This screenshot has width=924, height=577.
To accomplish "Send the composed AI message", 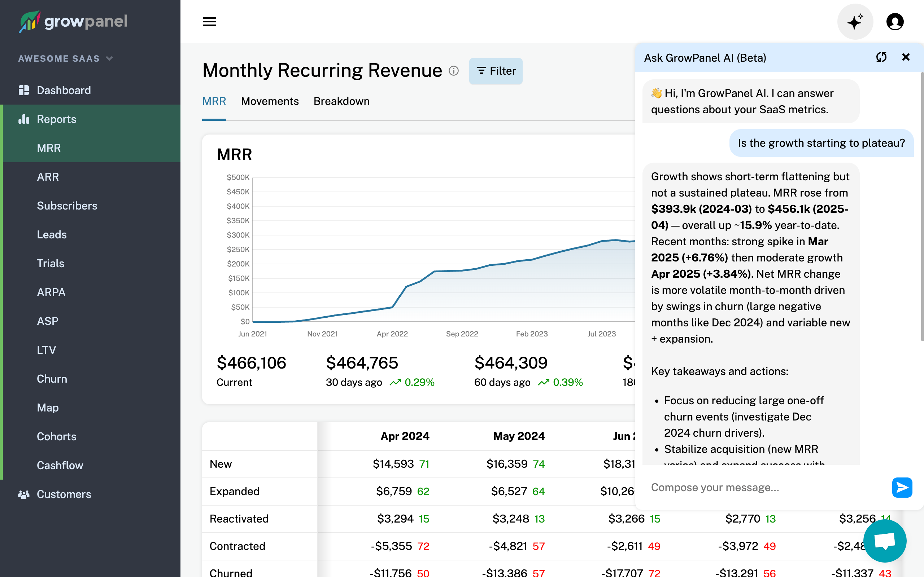I will tap(902, 487).
